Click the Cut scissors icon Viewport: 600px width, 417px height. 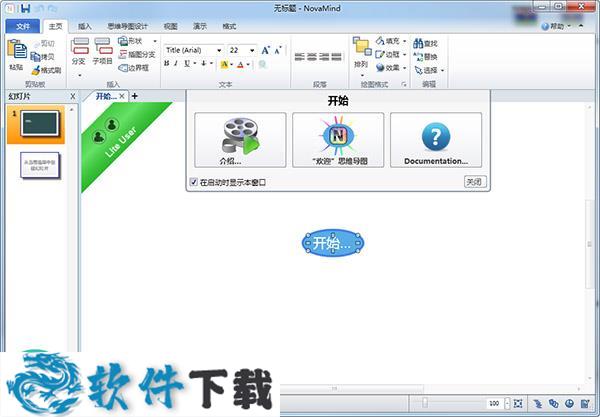pyautogui.click(x=38, y=44)
